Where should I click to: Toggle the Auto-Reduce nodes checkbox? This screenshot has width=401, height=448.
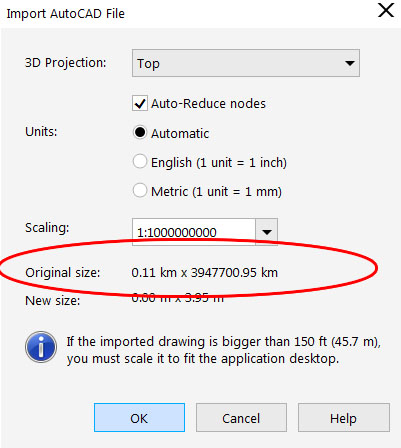point(139,103)
